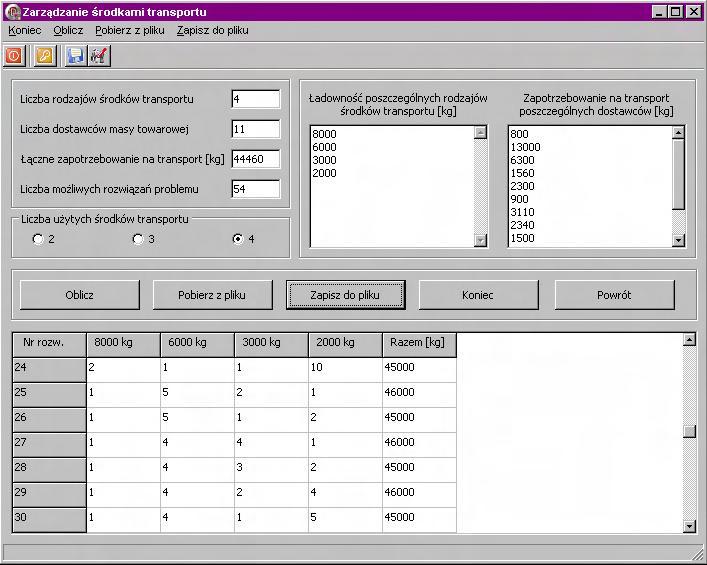
Task: Click the 8000 kg column header
Action: point(123,345)
